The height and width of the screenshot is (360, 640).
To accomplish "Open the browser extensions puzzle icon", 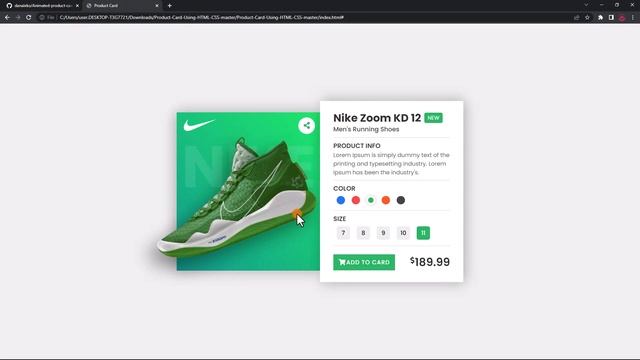I will [600, 18].
